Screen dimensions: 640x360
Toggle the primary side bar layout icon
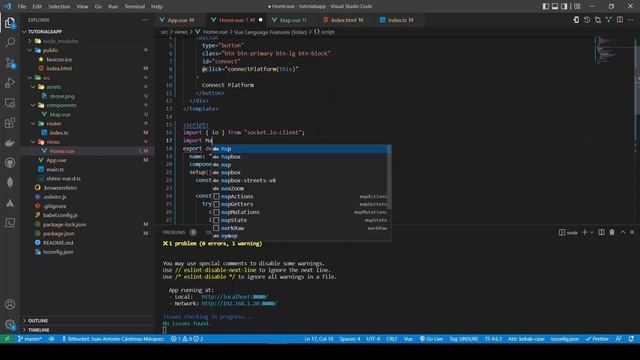click(x=546, y=6)
